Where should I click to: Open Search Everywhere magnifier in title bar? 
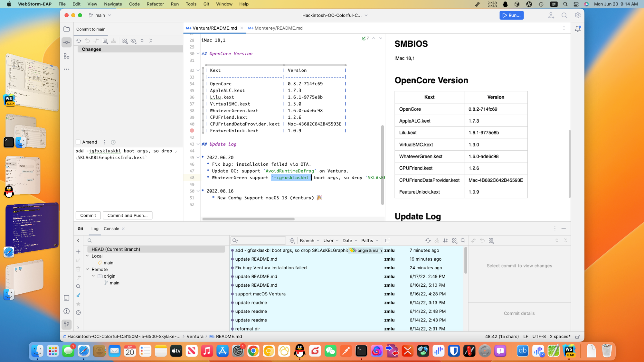(x=564, y=15)
